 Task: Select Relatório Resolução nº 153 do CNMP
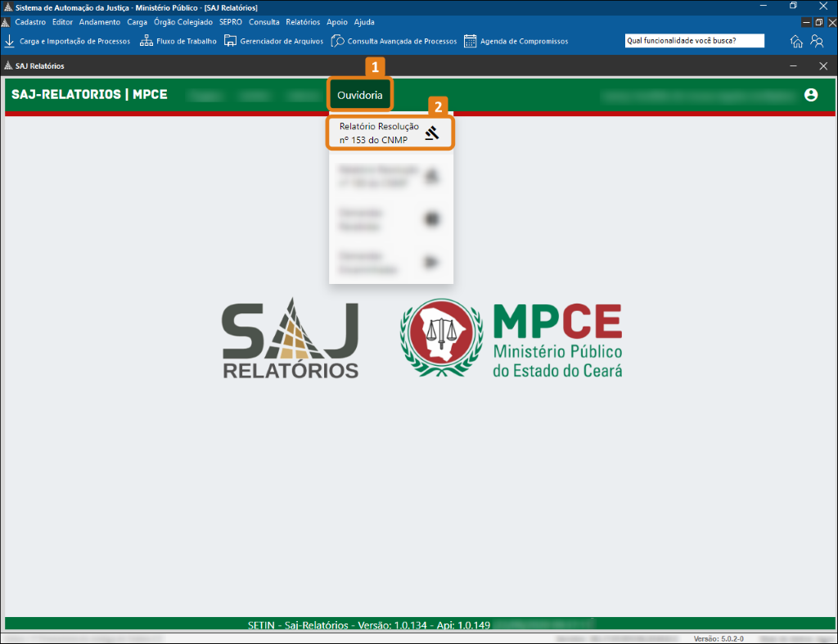coord(390,133)
